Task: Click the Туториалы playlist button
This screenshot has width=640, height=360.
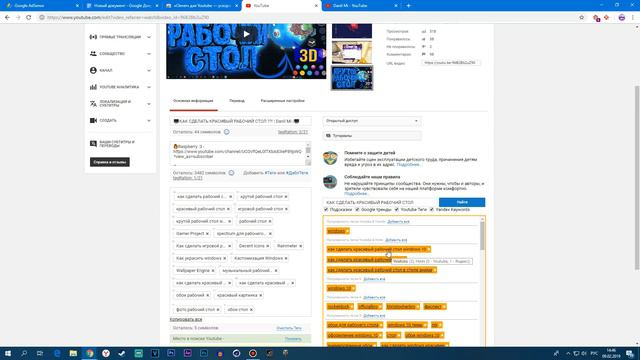Action: [x=372, y=136]
